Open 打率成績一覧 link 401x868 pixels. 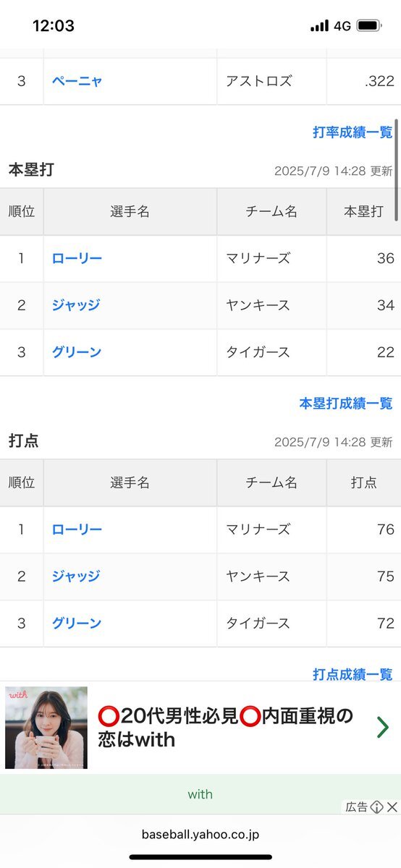pyautogui.click(x=353, y=132)
